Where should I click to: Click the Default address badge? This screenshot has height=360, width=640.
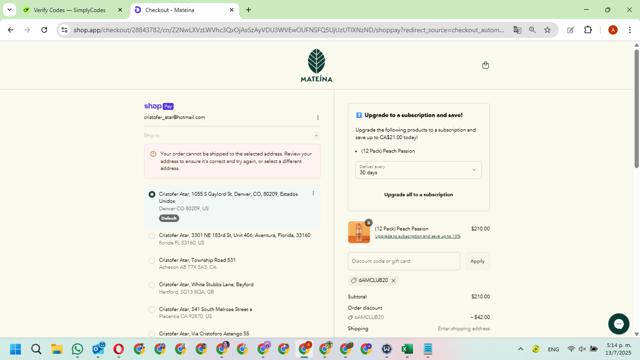click(x=169, y=218)
